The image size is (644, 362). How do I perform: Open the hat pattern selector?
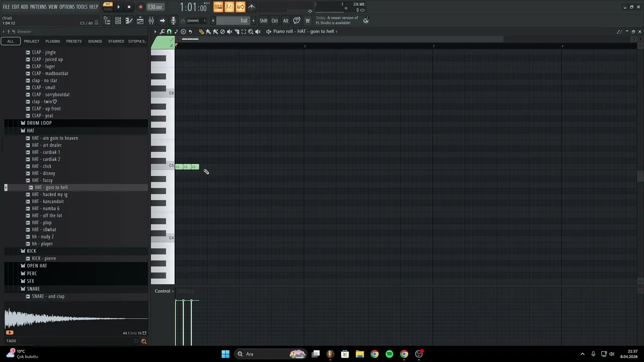[232, 21]
